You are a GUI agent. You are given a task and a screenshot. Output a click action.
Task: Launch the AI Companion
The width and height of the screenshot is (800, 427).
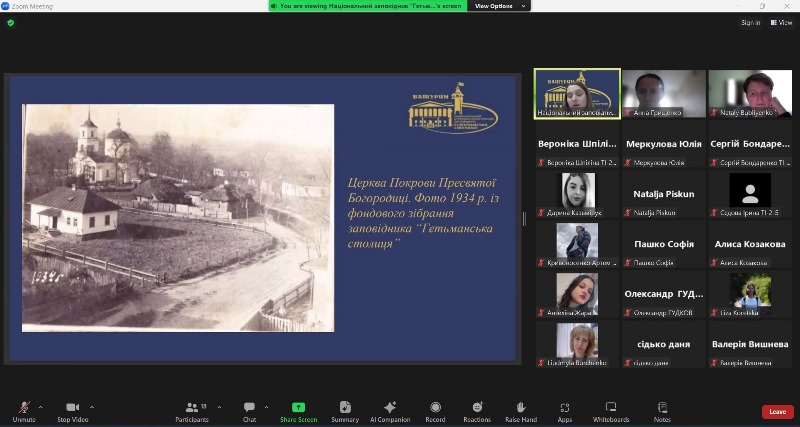click(390, 411)
